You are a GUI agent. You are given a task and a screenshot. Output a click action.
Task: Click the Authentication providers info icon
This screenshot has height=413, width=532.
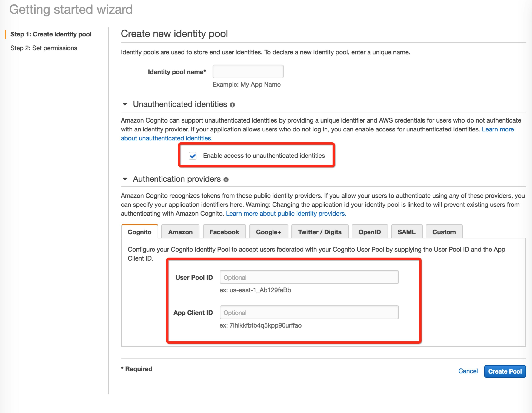[226, 180]
